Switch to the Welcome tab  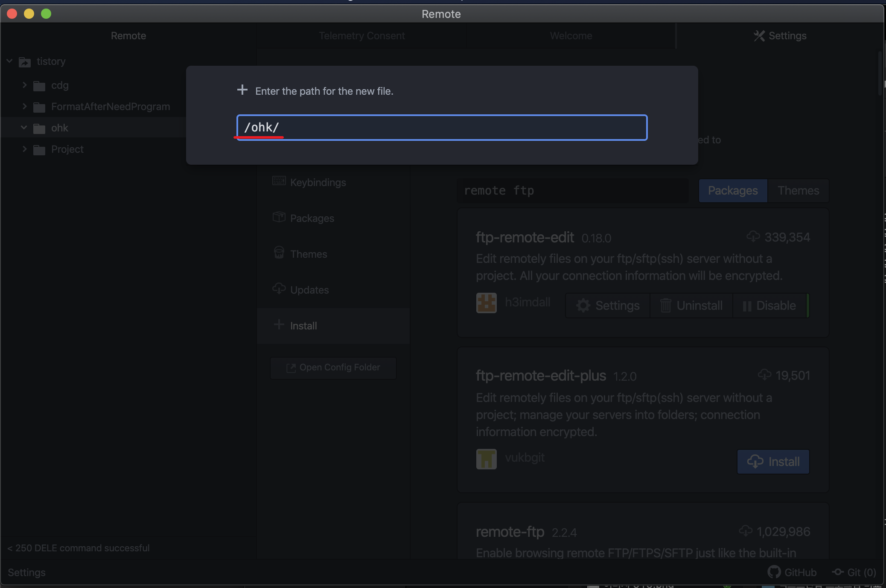coord(571,36)
